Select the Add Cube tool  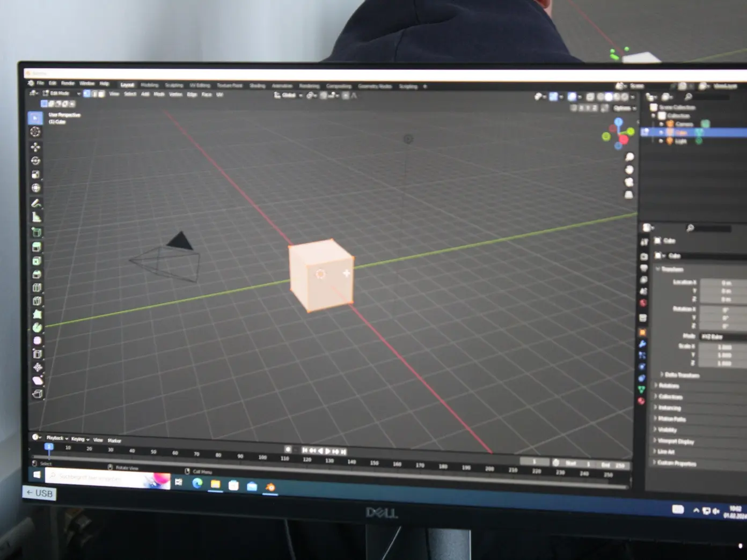point(36,232)
